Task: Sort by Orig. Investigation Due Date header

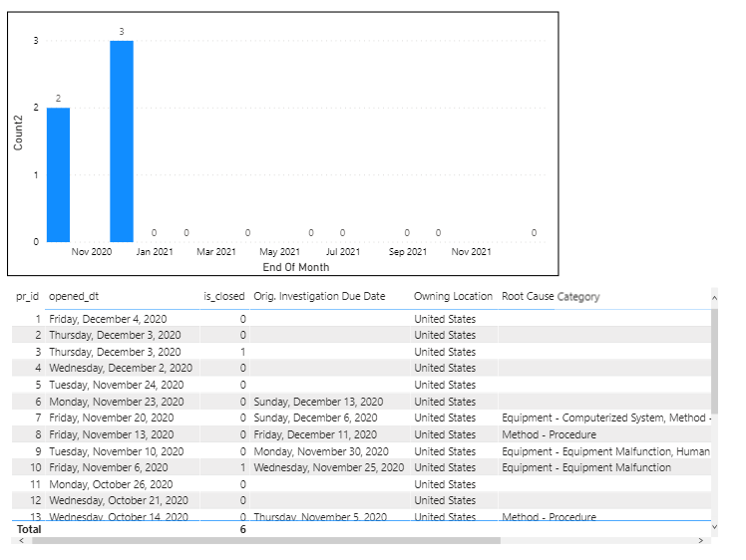Action: (319, 296)
